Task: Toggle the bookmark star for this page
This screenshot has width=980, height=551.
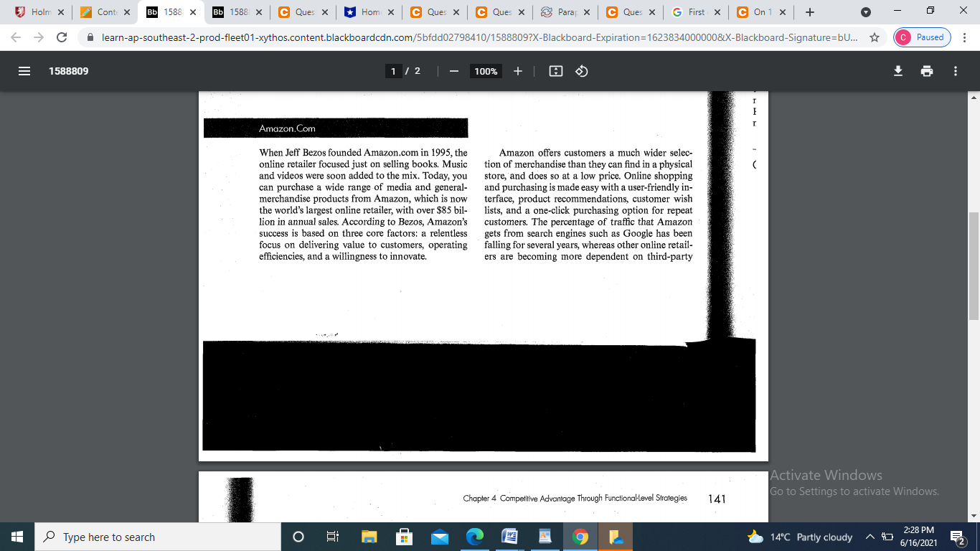Action: [x=875, y=37]
